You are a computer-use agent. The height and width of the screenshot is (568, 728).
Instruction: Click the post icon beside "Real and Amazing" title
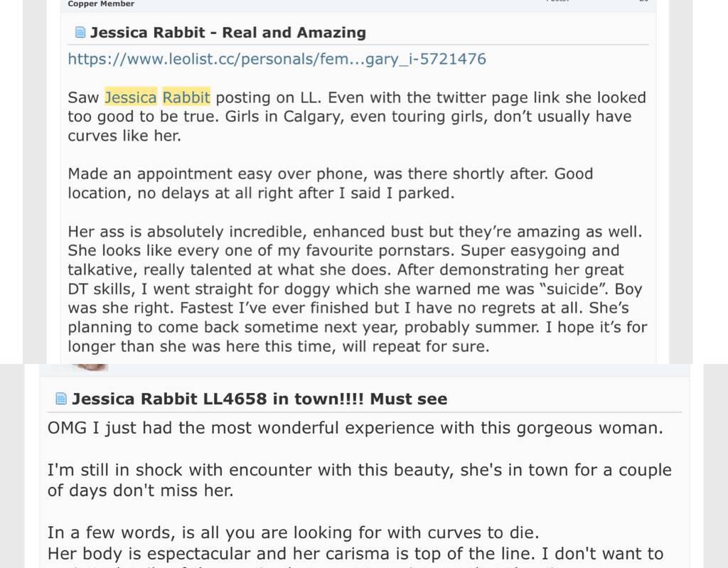80,32
